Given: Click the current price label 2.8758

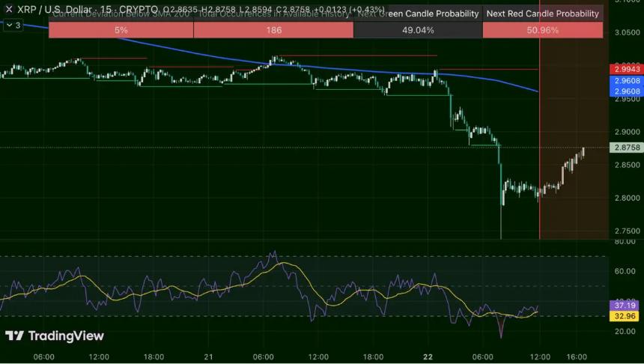Looking at the screenshot, I should pyautogui.click(x=625, y=148).
